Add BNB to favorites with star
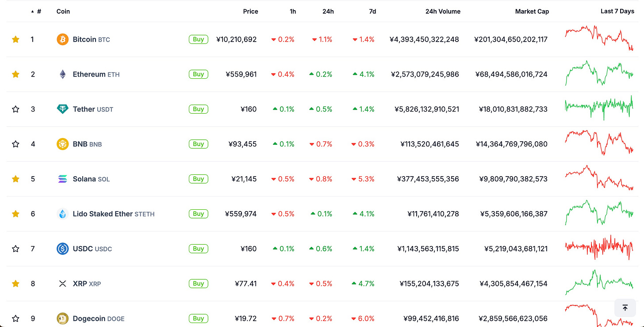644x327 pixels. [15, 144]
